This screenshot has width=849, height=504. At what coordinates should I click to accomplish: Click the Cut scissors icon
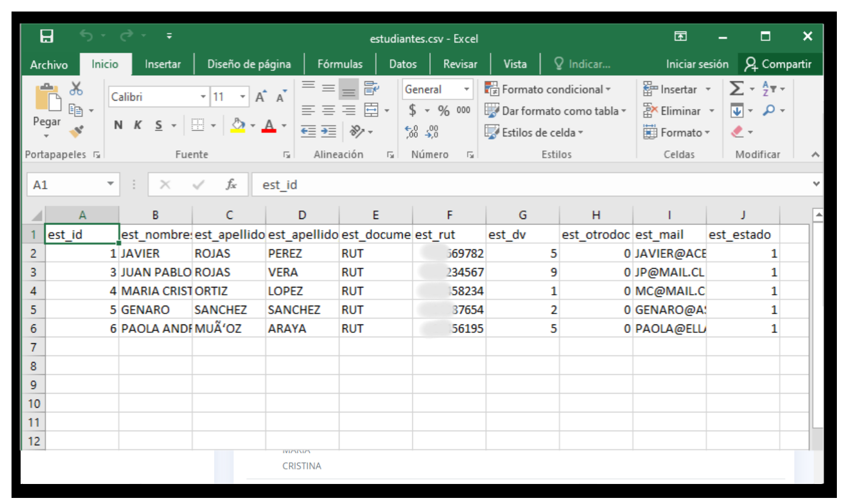pos(76,89)
